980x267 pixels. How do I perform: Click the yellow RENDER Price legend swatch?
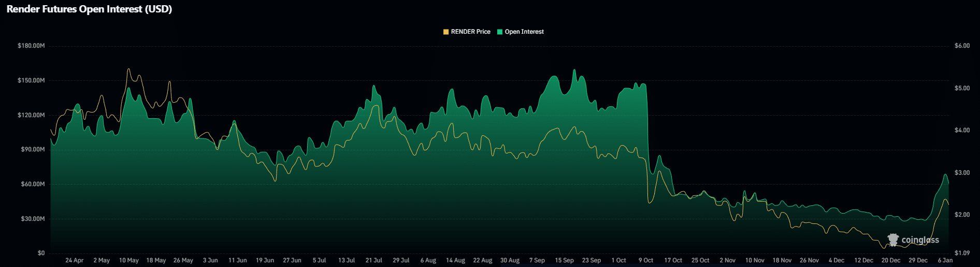[446, 32]
